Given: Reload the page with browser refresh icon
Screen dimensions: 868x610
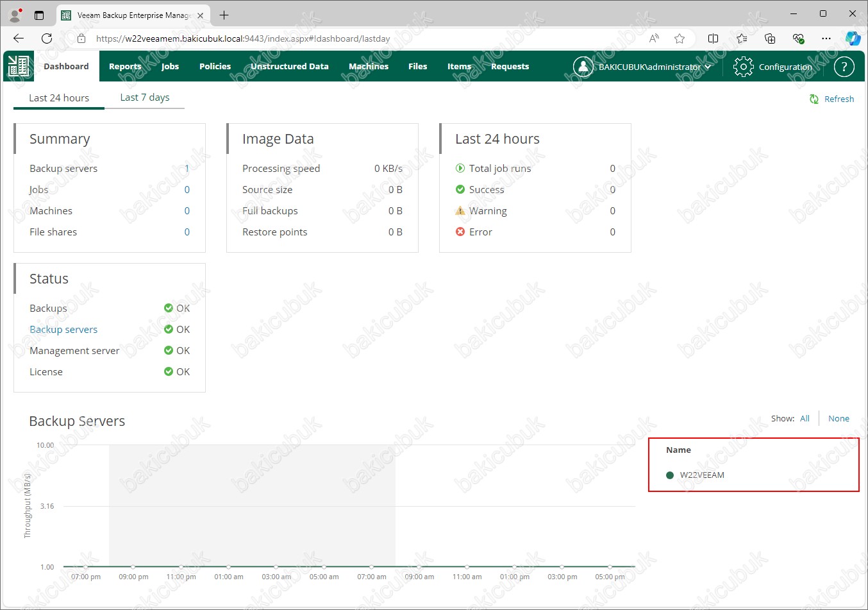Looking at the screenshot, I should pos(47,38).
